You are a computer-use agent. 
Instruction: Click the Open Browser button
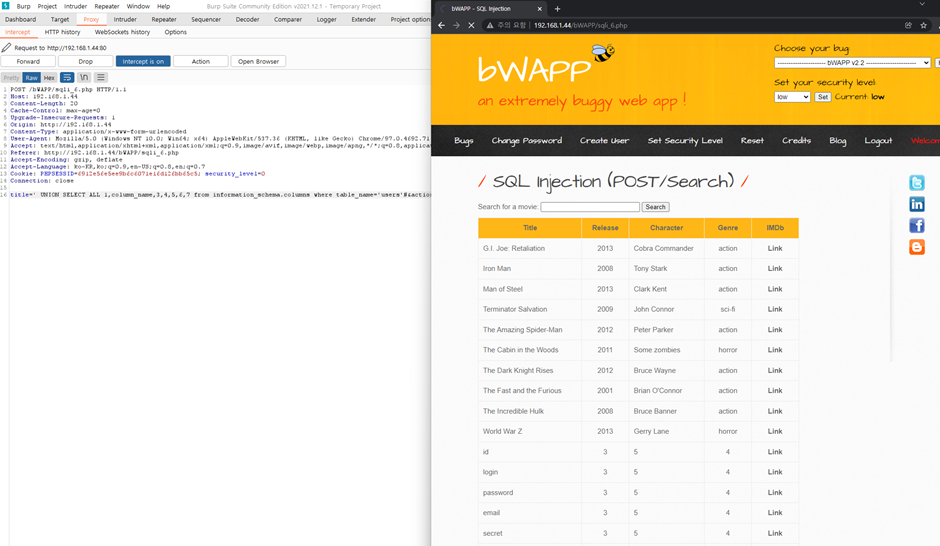tap(258, 61)
